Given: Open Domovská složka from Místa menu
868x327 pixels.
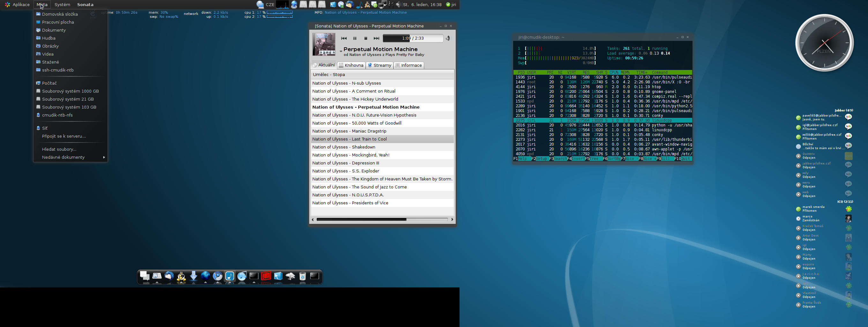Looking at the screenshot, I should [x=71, y=14].
